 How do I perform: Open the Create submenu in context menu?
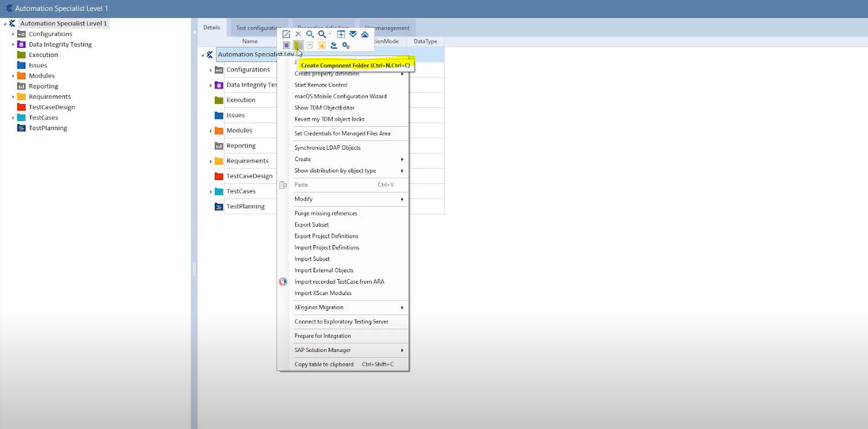[349, 159]
